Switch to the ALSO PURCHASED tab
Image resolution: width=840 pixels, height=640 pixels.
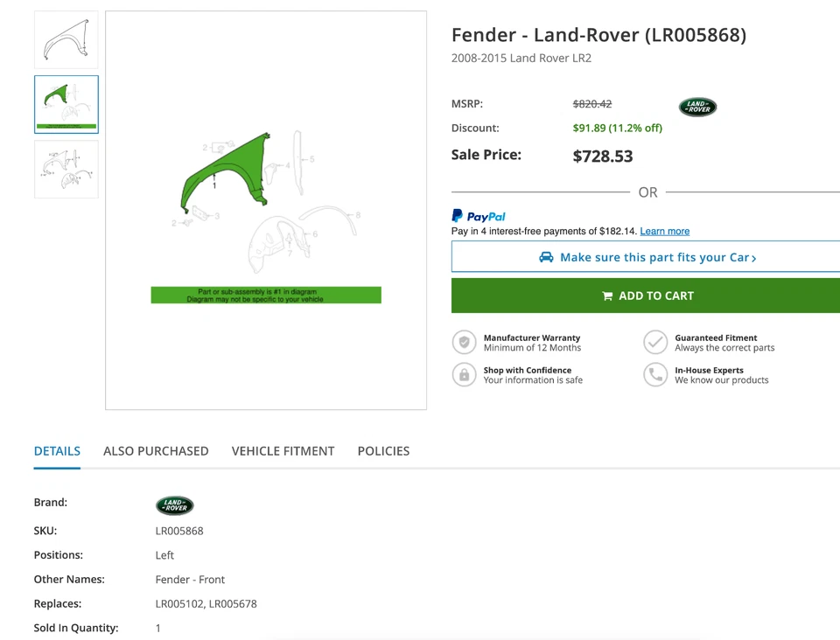(156, 451)
